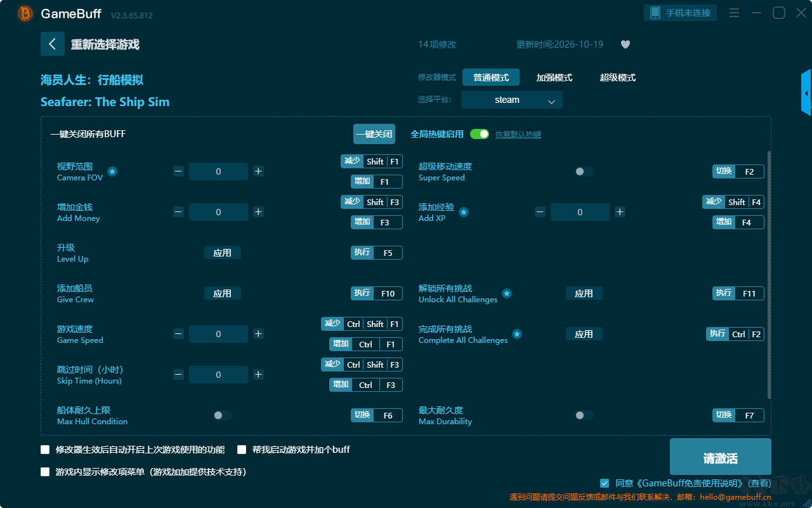Viewport: 812px width, 508px height.
Task: Enable the Super Speed toggle
Action: pos(584,171)
